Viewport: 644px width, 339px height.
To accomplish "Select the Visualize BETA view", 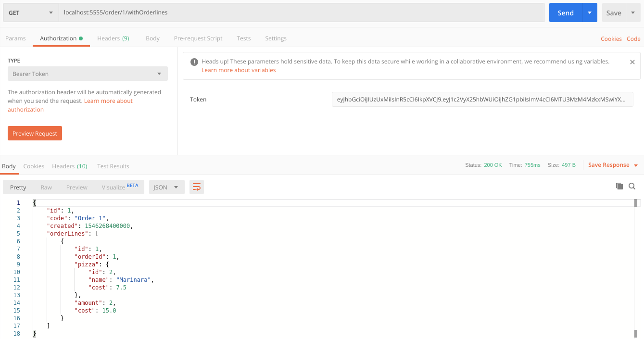I will 120,188.
